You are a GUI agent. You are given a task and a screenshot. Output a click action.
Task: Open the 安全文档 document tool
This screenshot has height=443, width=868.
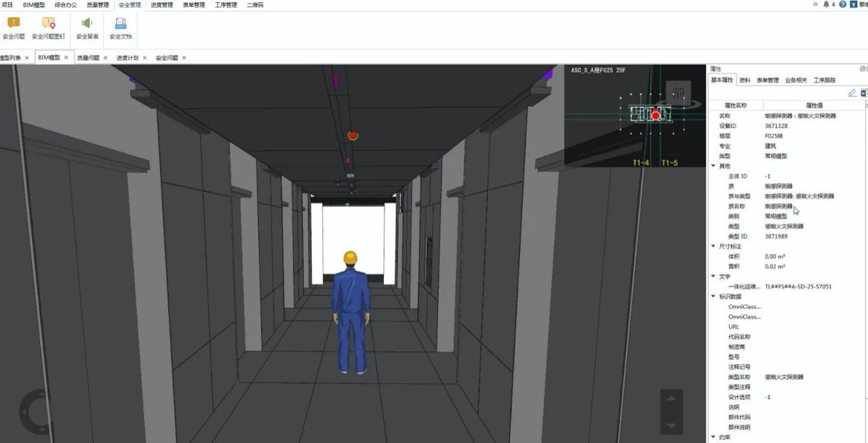(x=121, y=28)
